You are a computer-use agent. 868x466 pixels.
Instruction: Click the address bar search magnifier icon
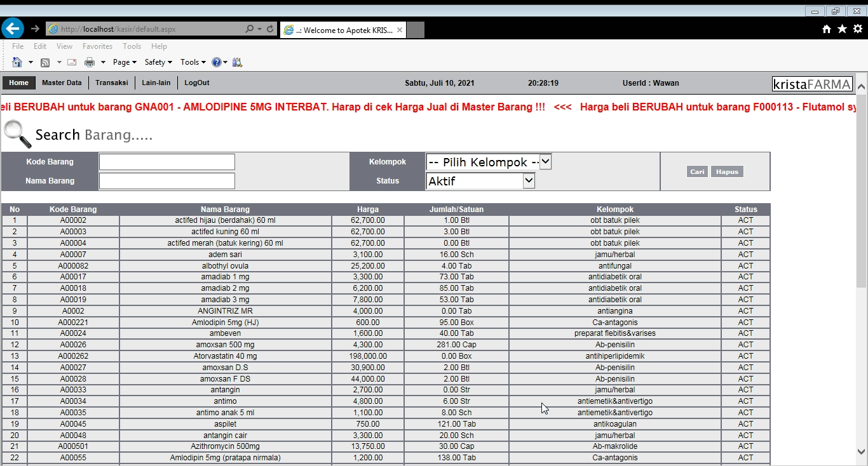[250, 29]
